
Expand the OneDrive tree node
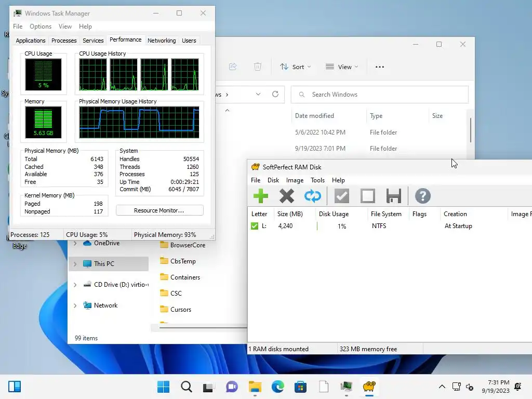click(x=75, y=243)
